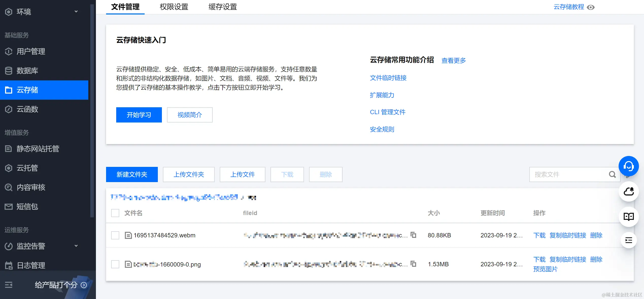Image resolution: width=644 pixels, height=299 pixels.
Task: Open the customer support headset icon
Action: pos(629,166)
